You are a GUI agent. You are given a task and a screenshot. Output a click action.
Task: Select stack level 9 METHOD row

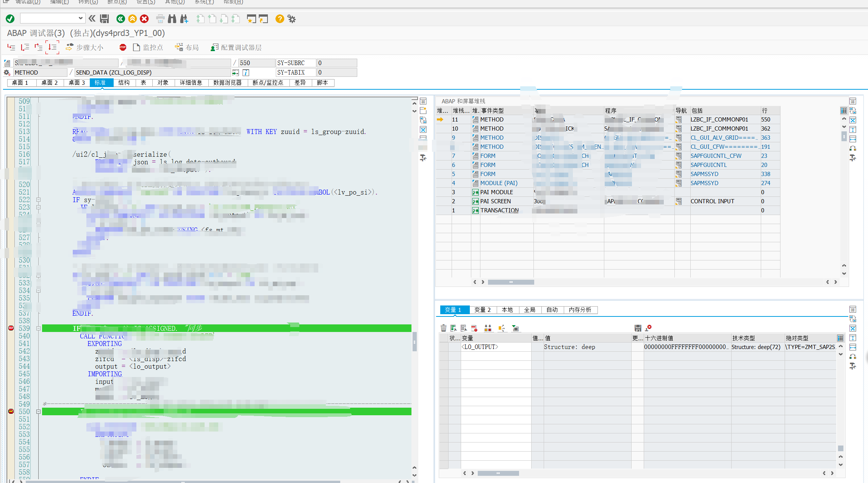492,138
